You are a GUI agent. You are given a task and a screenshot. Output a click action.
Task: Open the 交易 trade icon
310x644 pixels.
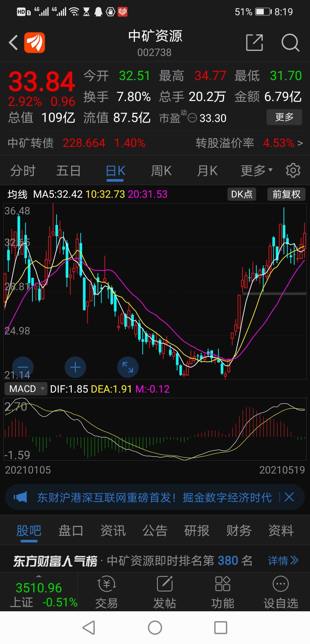pos(106,592)
